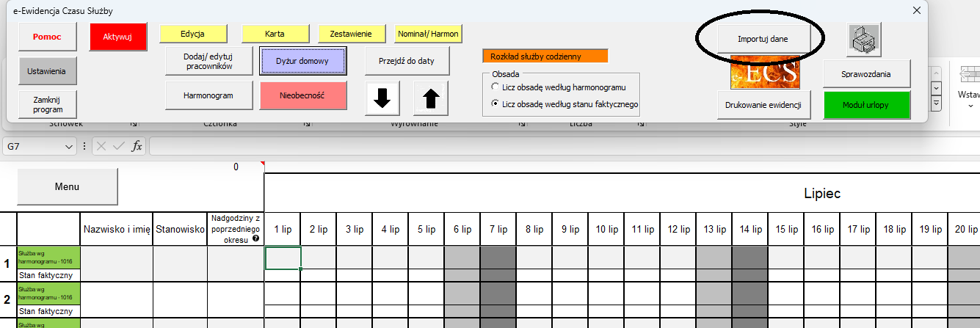The image size is (980, 328).
Task: Select Licz obsadę według harmonogramu option
Action: coord(496,87)
